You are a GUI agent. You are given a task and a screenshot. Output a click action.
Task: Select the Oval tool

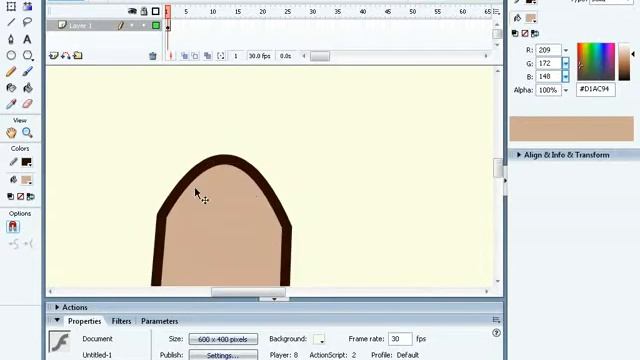(x=11, y=55)
